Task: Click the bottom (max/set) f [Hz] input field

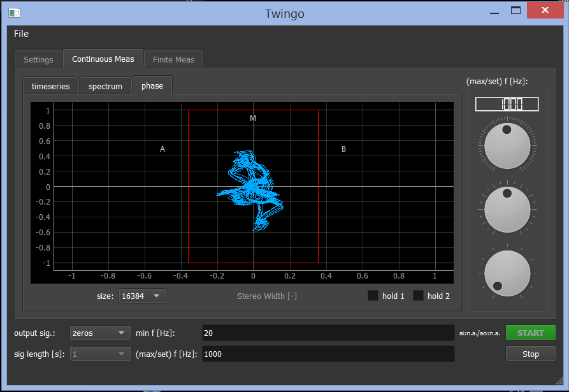Action: click(x=328, y=354)
